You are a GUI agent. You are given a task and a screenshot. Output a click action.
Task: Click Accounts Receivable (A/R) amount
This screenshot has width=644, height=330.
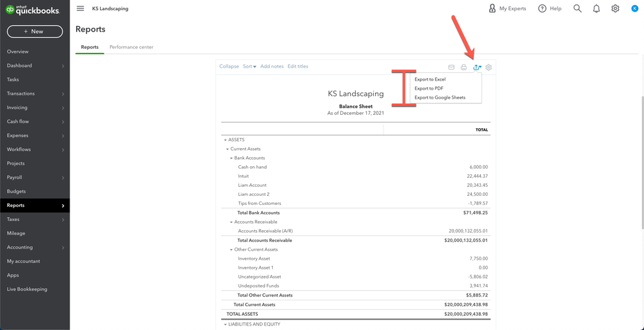click(469, 231)
